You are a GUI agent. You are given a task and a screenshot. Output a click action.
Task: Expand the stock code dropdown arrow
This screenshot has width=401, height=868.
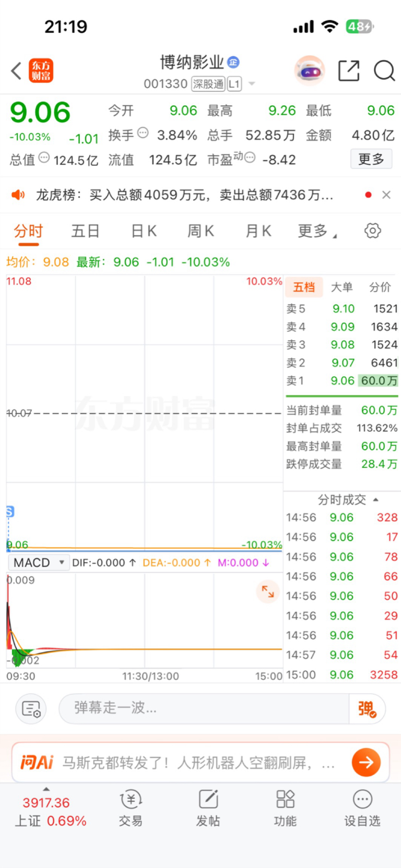click(x=252, y=83)
